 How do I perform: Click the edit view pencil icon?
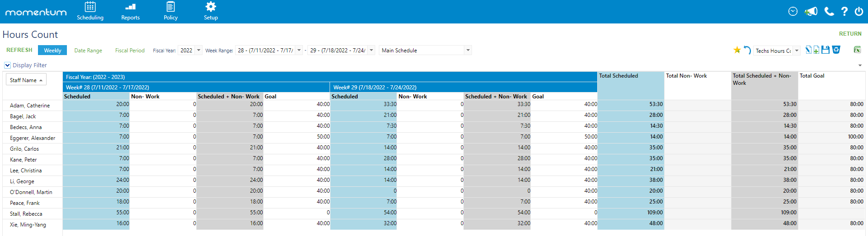click(808, 50)
